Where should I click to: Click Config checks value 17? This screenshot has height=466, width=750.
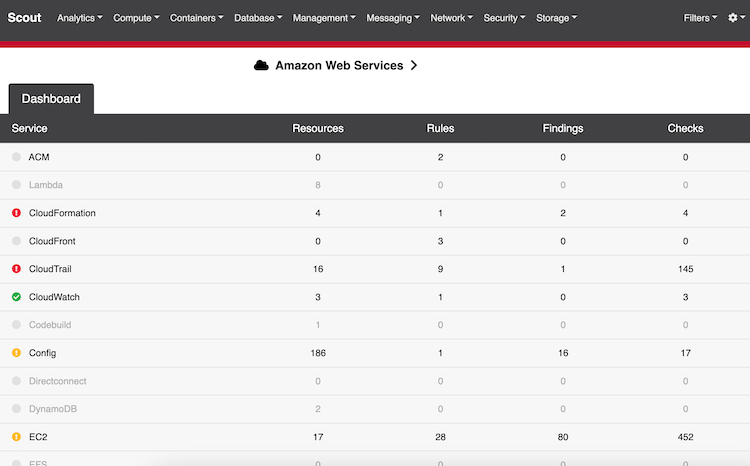[x=685, y=353]
